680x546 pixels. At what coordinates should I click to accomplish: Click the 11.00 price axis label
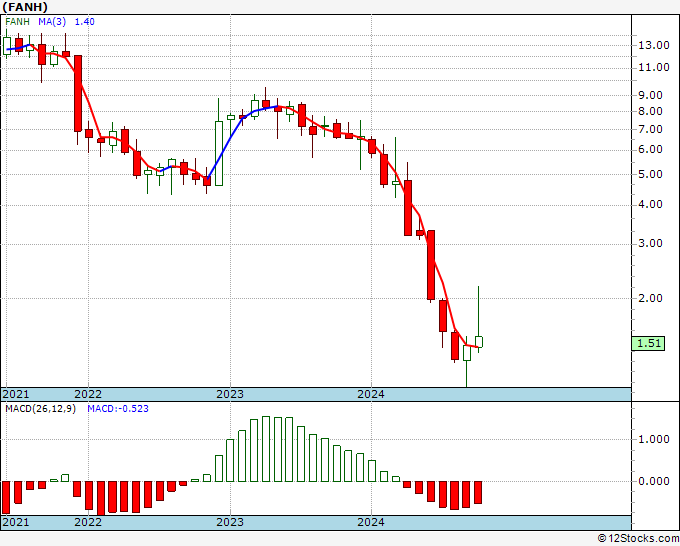click(x=654, y=67)
